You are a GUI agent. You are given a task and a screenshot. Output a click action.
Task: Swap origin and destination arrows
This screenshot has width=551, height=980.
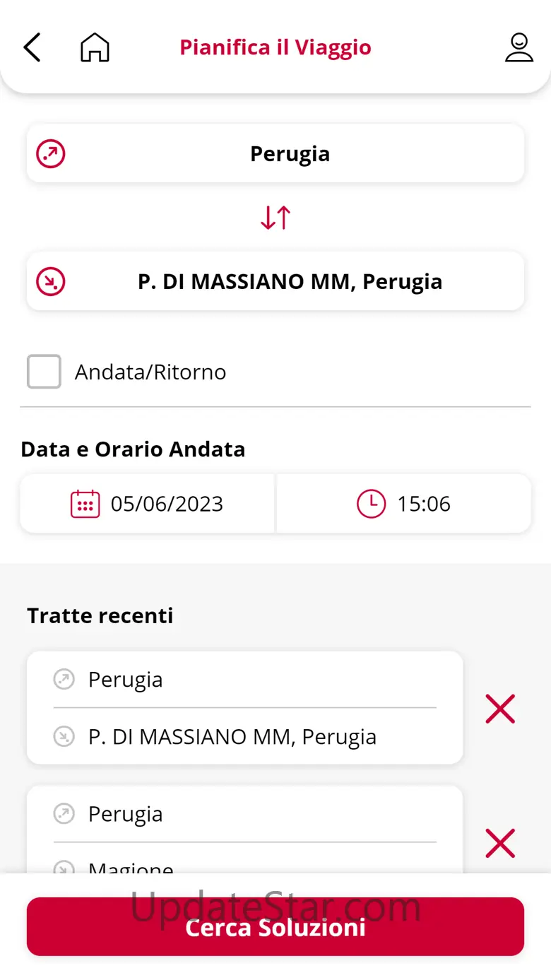coord(275,218)
